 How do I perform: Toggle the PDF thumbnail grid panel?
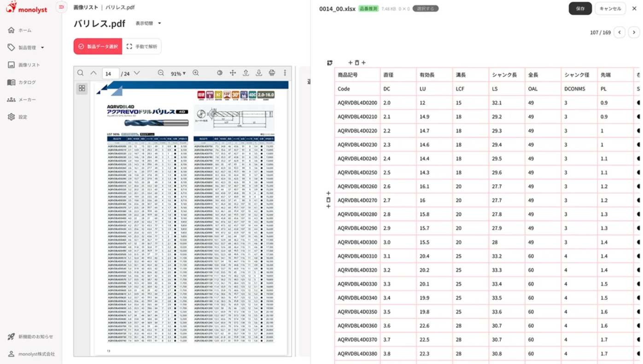coord(82,88)
